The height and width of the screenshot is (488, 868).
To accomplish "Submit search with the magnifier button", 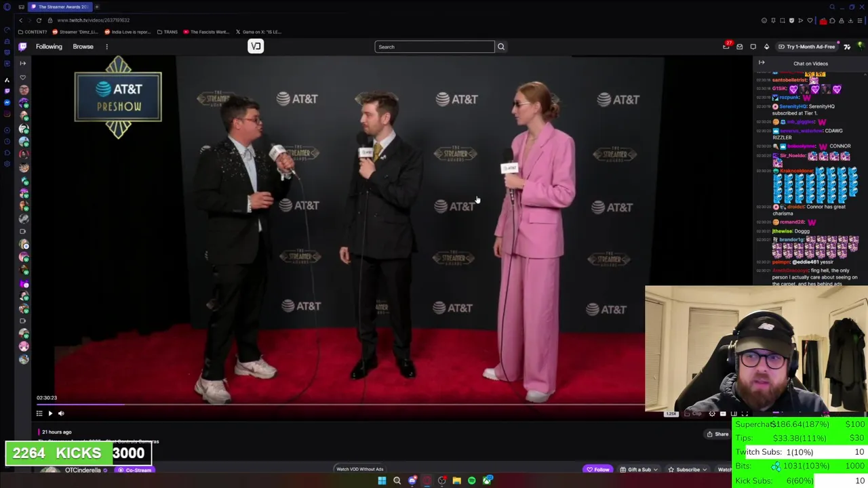I will point(501,47).
